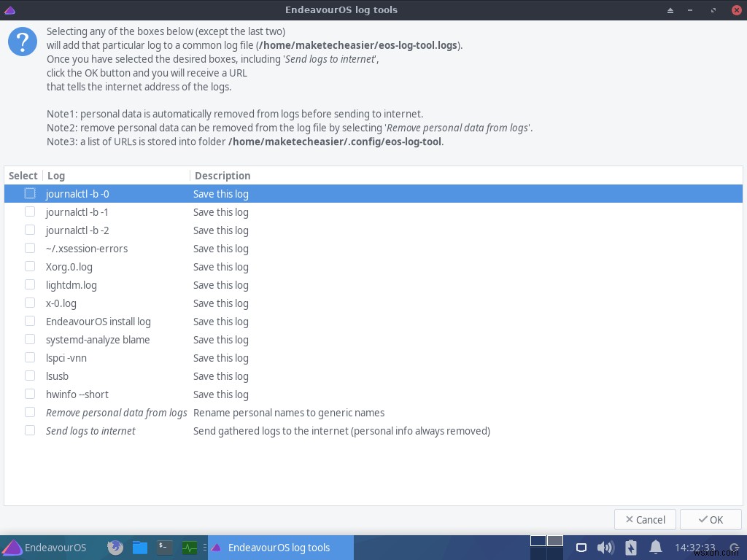Click 'Send gathered logs to the internet' description
Viewport: 747px width, 560px height.
click(x=341, y=431)
